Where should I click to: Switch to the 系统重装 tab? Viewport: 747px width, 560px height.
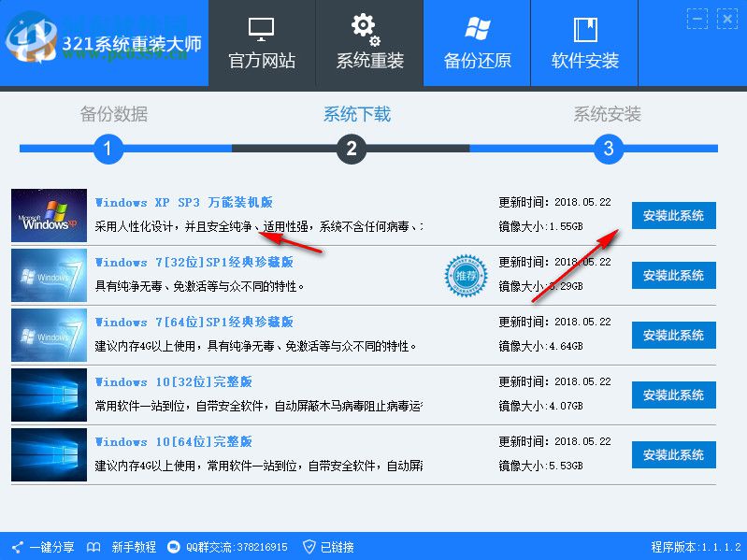tap(369, 43)
